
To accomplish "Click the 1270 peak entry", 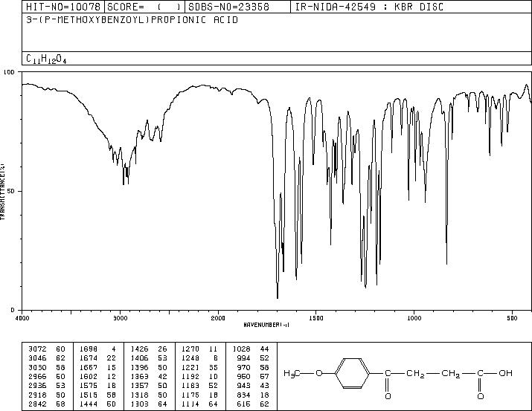I will coord(199,349).
